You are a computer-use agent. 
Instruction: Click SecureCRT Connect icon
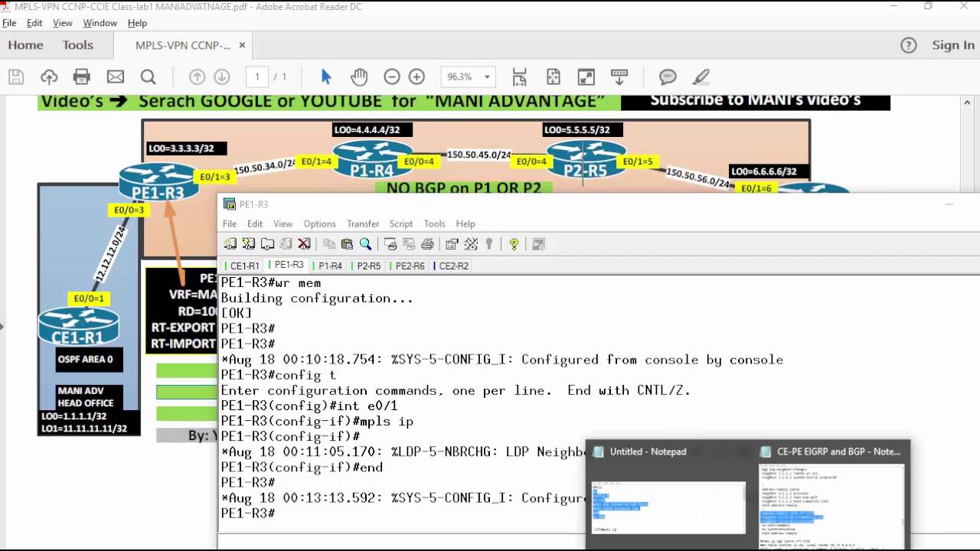click(230, 244)
